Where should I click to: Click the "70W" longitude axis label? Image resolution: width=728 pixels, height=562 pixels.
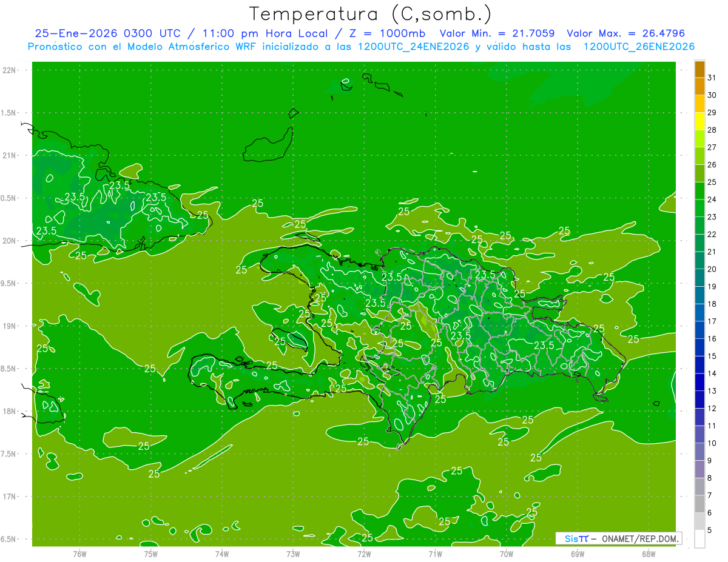point(507,554)
